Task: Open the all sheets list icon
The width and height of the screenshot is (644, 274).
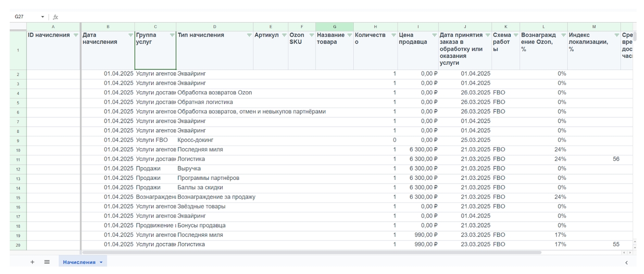Action: point(47,262)
